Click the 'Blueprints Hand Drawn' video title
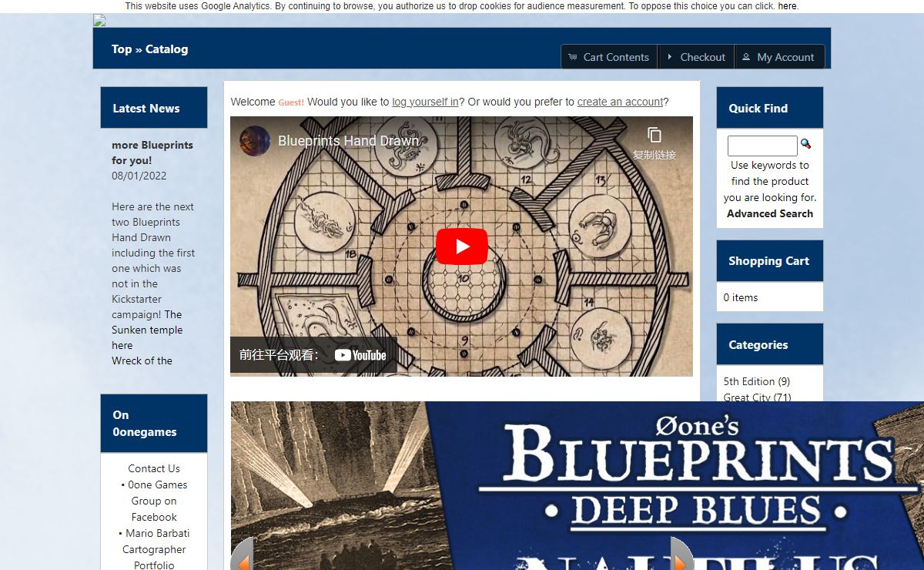 pyautogui.click(x=348, y=141)
